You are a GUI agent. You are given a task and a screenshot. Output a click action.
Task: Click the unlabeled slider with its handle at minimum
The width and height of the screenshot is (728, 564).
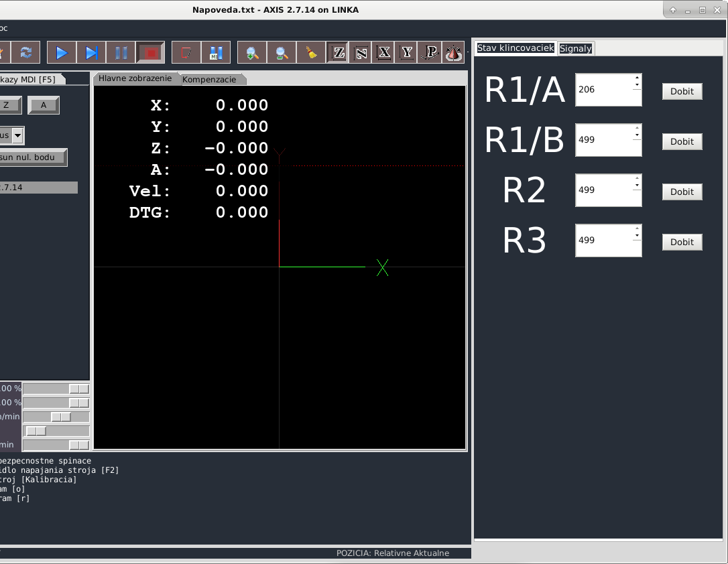pyautogui.click(x=56, y=431)
